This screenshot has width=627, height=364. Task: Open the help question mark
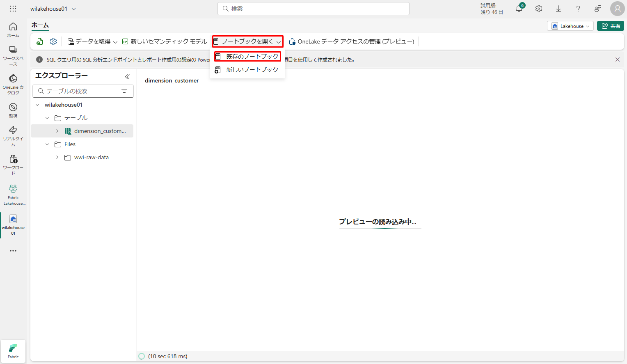click(578, 9)
